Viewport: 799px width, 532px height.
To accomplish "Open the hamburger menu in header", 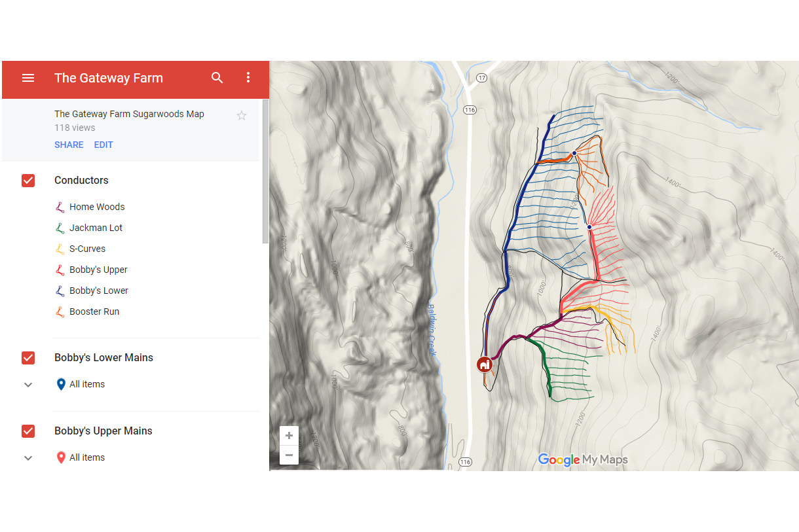I will 28,78.
